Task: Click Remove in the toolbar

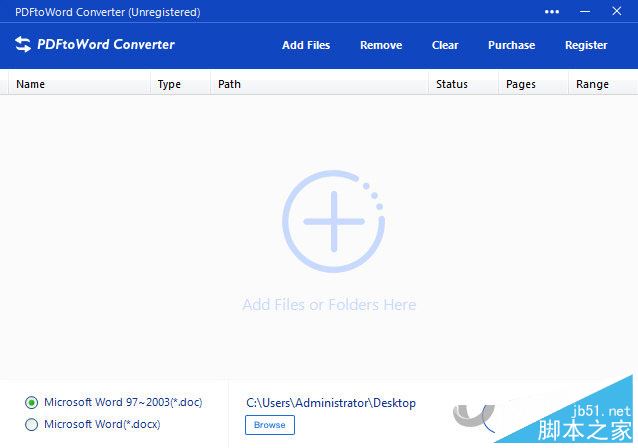Action: click(381, 45)
